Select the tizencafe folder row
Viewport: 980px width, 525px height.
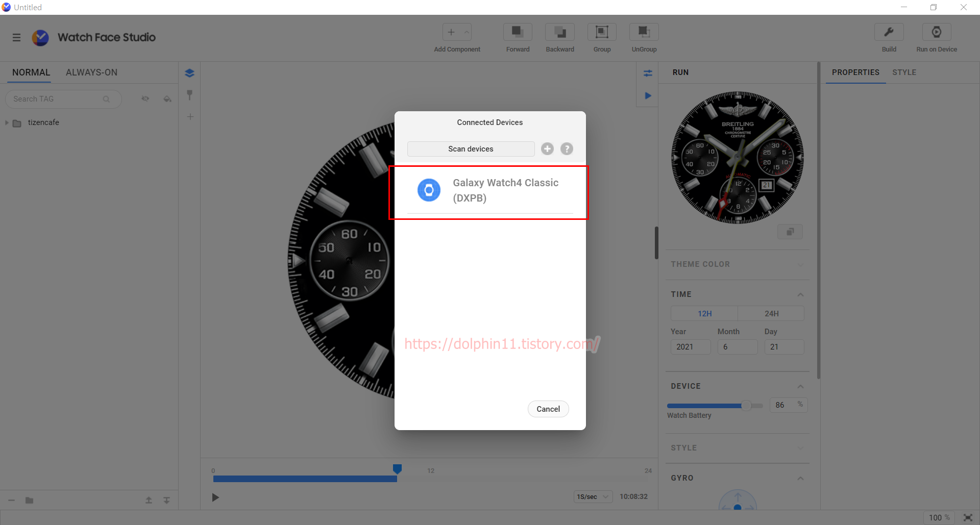[89, 123]
